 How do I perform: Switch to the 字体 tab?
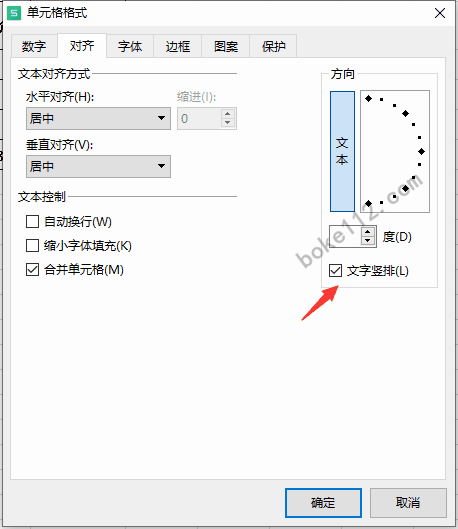click(130, 46)
